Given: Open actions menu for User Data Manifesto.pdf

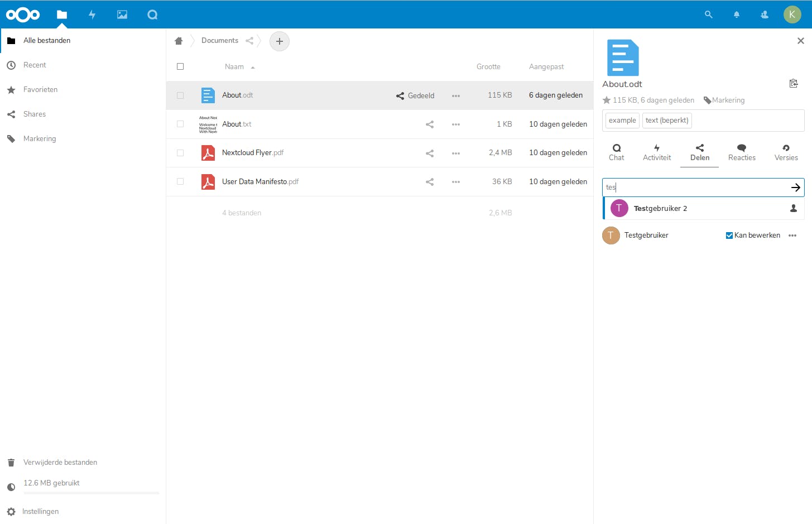Looking at the screenshot, I should tap(456, 182).
